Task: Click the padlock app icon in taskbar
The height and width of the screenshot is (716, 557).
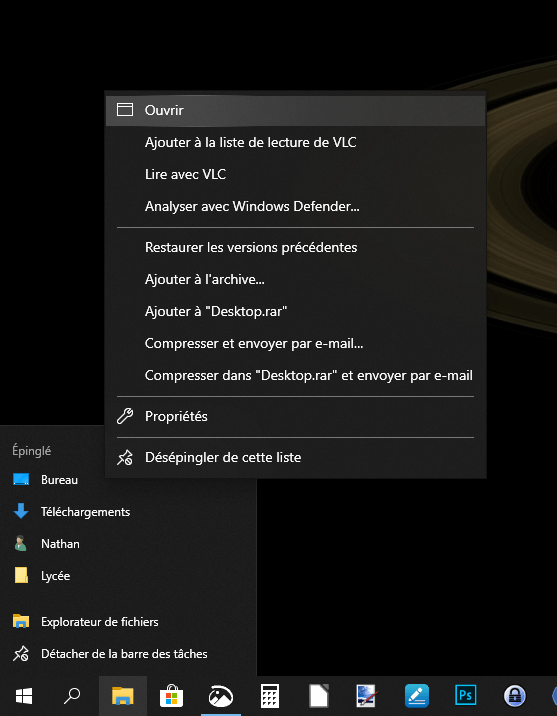Action: pos(515,696)
